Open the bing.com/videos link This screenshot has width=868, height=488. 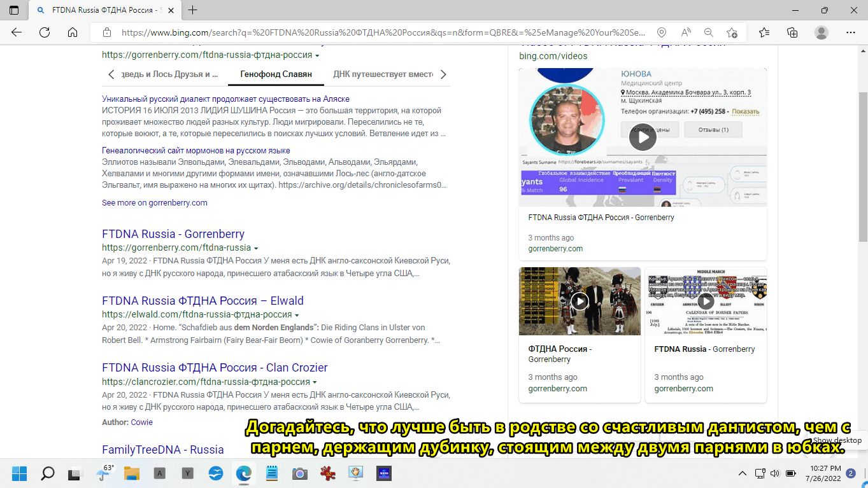pyautogui.click(x=553, y=56)
